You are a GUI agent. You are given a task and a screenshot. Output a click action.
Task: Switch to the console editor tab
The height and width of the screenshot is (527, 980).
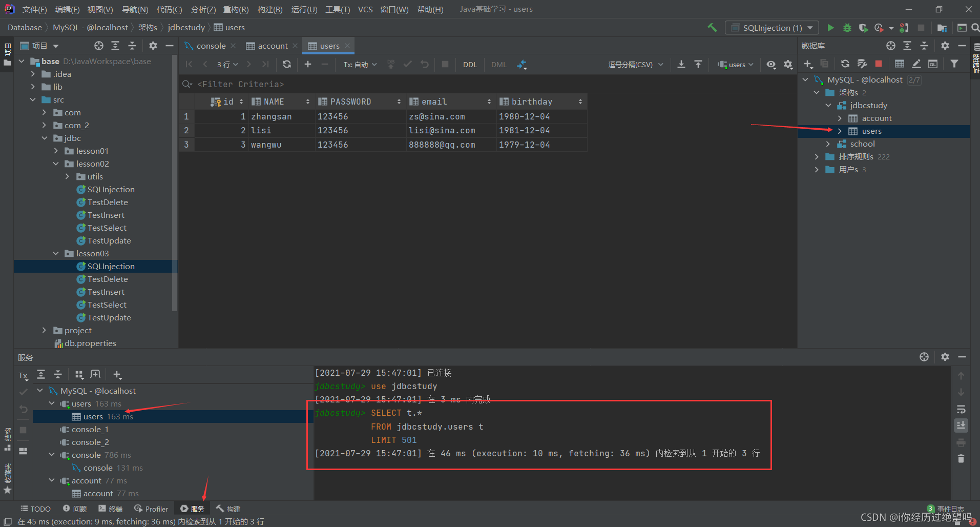click(211, 46)
